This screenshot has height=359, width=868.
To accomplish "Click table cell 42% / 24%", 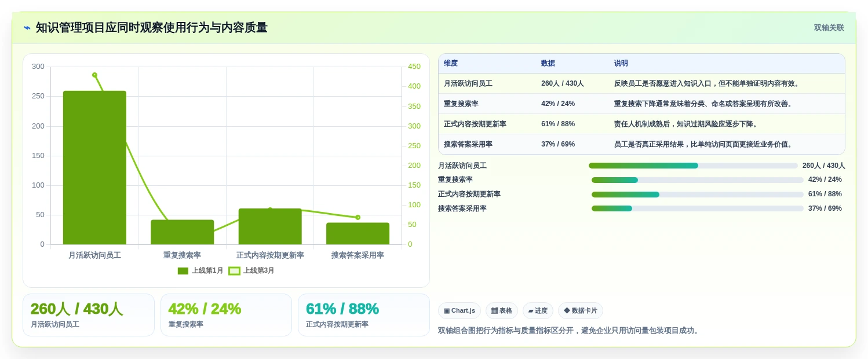I will click(x=558, y=104).
